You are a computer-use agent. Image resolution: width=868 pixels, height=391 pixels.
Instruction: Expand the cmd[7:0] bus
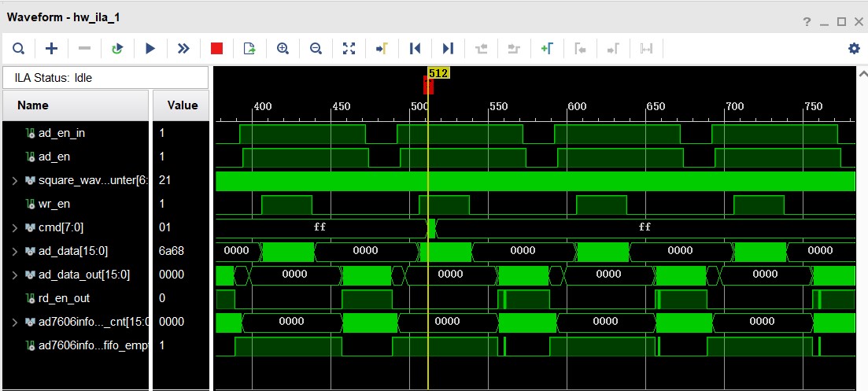(x=16, y=227)
